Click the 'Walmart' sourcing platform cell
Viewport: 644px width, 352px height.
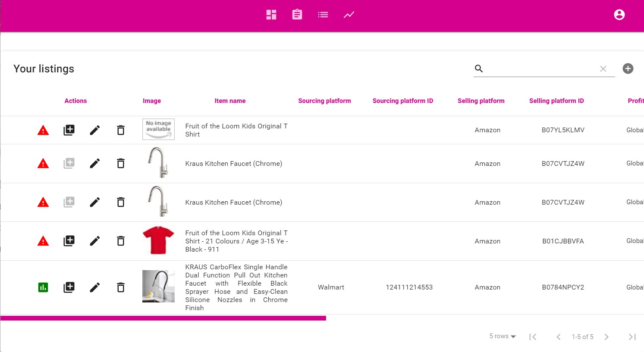tap(331, 287)
